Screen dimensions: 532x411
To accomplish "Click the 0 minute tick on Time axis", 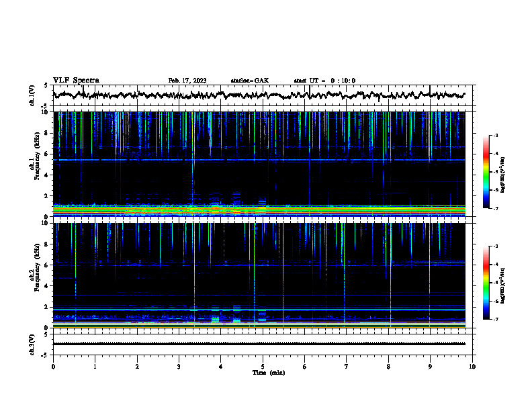I will [x=53, y=367].
